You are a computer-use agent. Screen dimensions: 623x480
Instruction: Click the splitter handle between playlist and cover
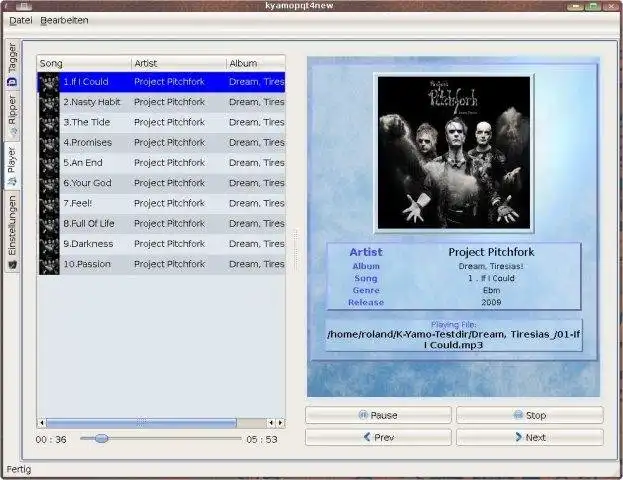(296, 250)
